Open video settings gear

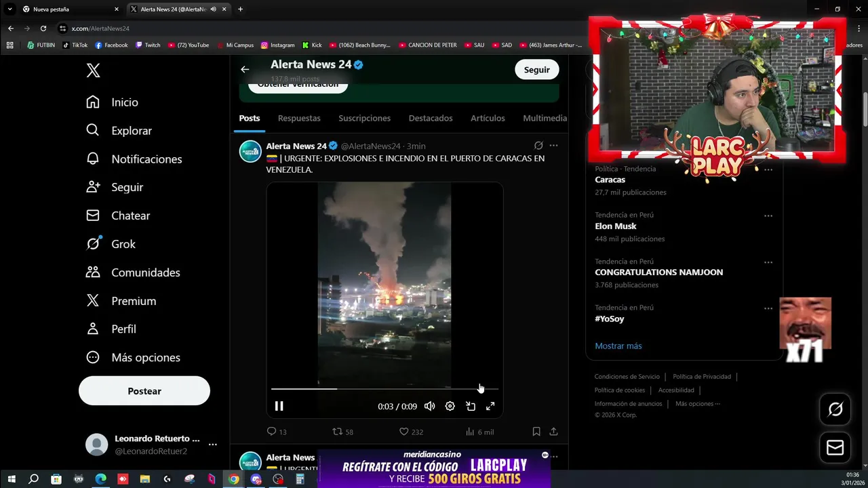450,406
